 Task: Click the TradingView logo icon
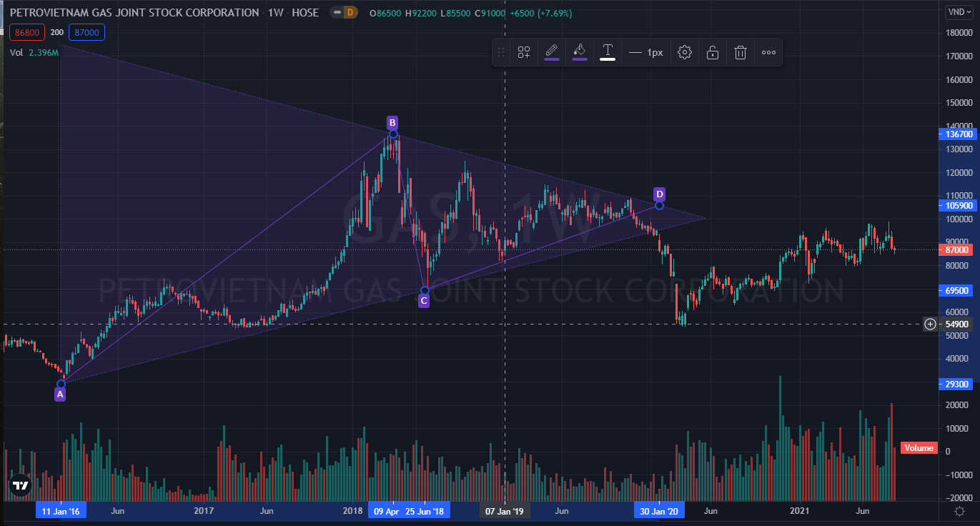(21, 485)
